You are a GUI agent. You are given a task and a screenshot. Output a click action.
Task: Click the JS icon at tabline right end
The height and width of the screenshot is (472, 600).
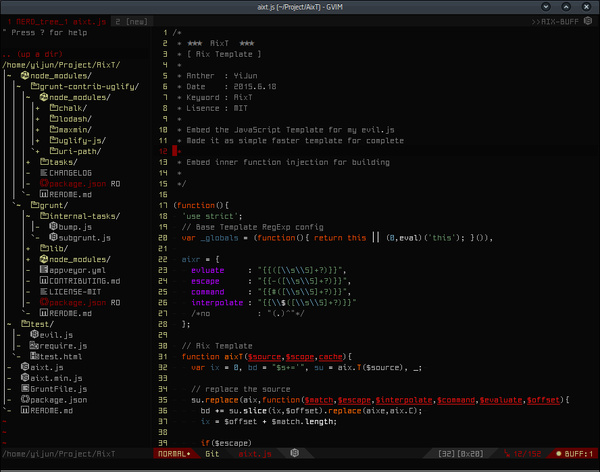pyautogui.click(x=588, y=21)
